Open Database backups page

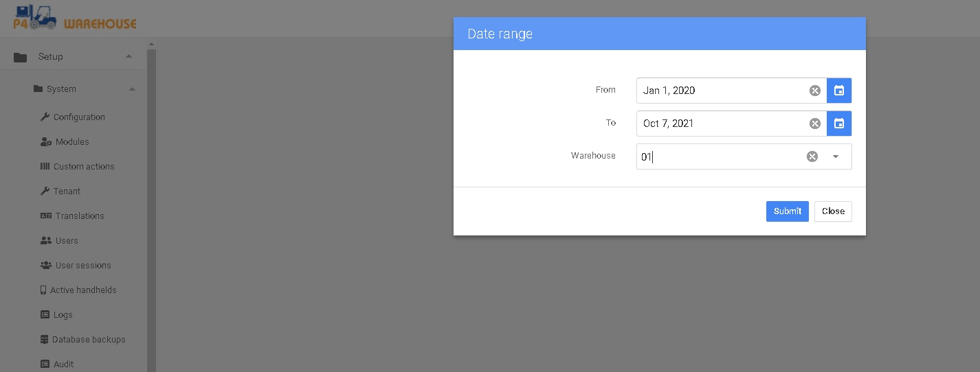[89, 340]
